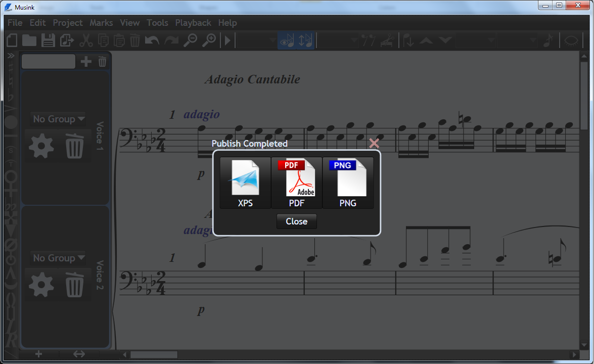Image resolution: width=594 pixels, height=364 pixels.
Task: Zoom in with the plus magnifier
Action: [209, 40]
